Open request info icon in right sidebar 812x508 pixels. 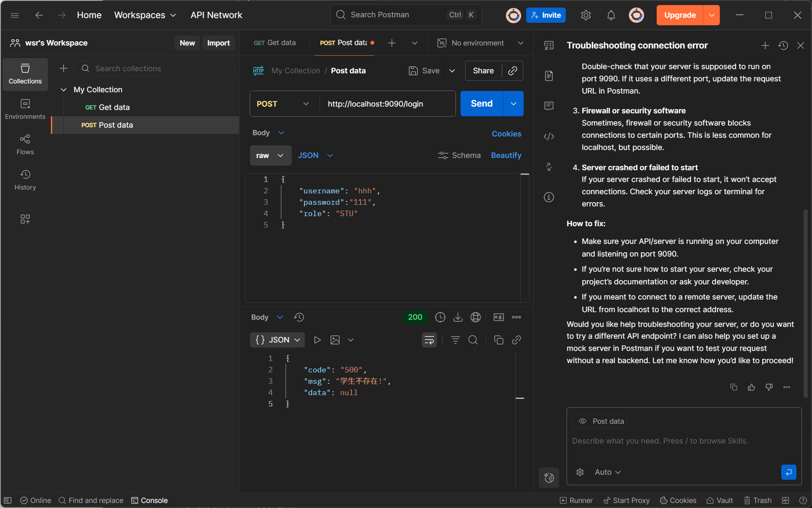[x=549, y=197]
